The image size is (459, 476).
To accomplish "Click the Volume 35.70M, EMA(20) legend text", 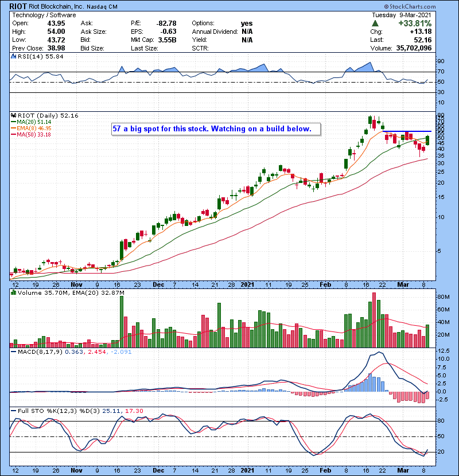I will [x=71, y=293].
